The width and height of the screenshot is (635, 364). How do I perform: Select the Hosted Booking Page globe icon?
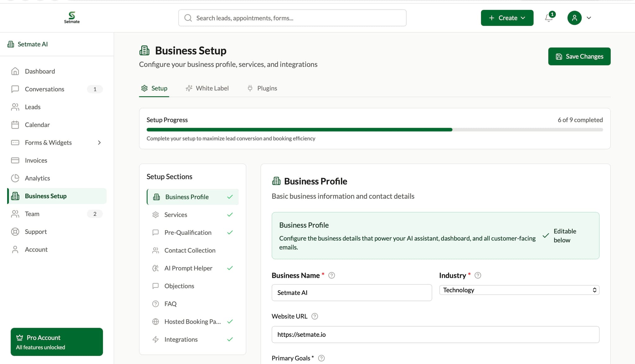(156, 322)
